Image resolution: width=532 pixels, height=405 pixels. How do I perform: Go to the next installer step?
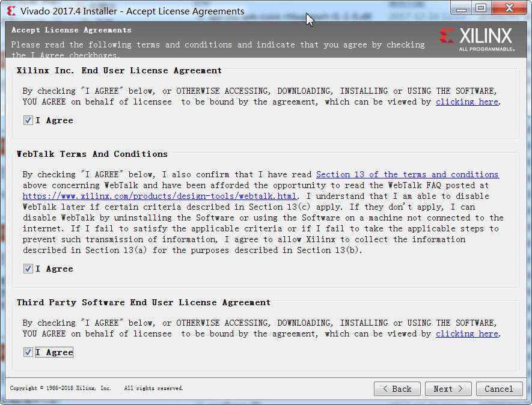click(x=448, y=389)
